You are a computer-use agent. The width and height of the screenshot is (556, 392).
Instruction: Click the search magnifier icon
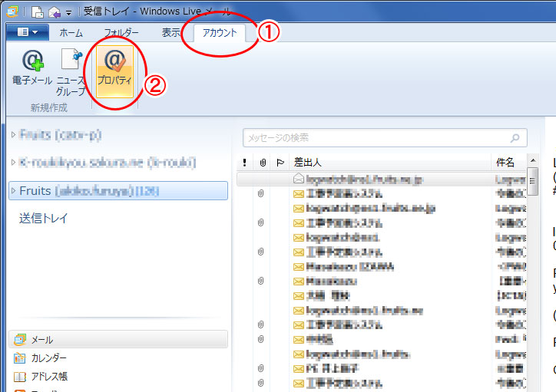point(518,138)
